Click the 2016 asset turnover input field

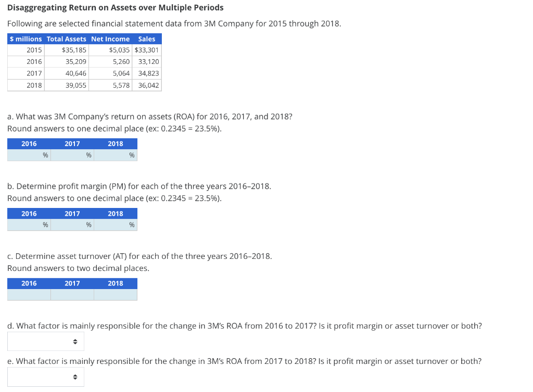coord(29,294)
